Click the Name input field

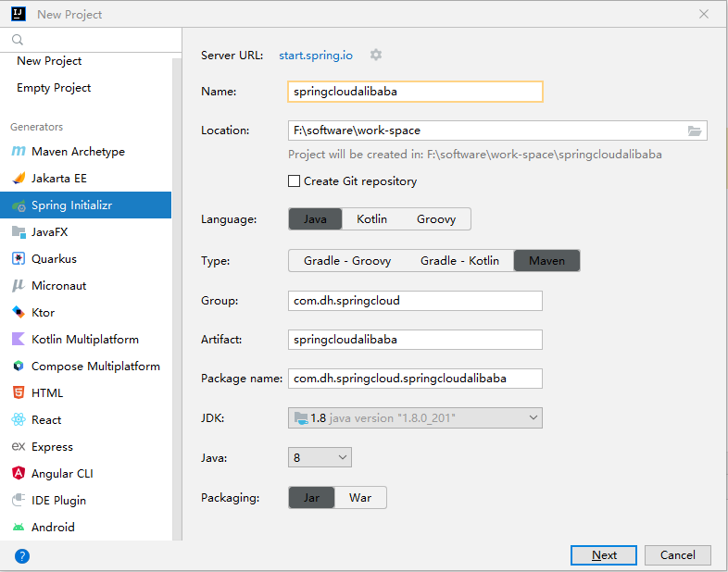pos(415,92)
